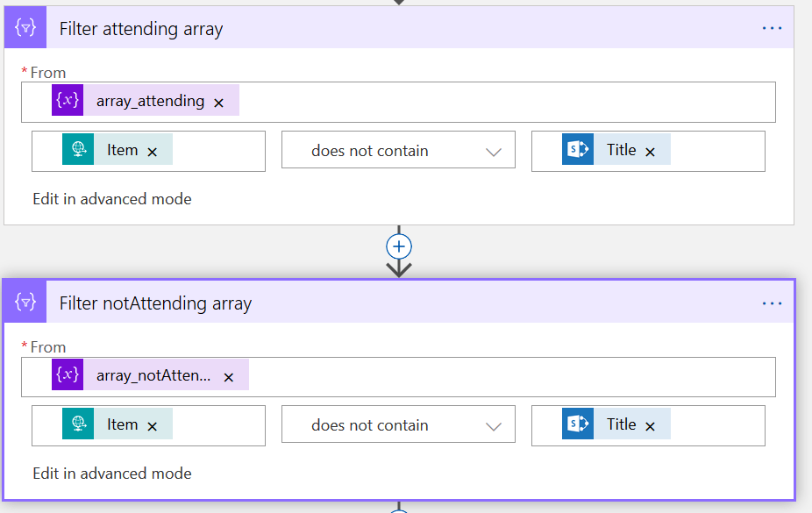This screenshot has width=812, height=513.
Task: Click array_attending variable icon
Action: point(68,101)
